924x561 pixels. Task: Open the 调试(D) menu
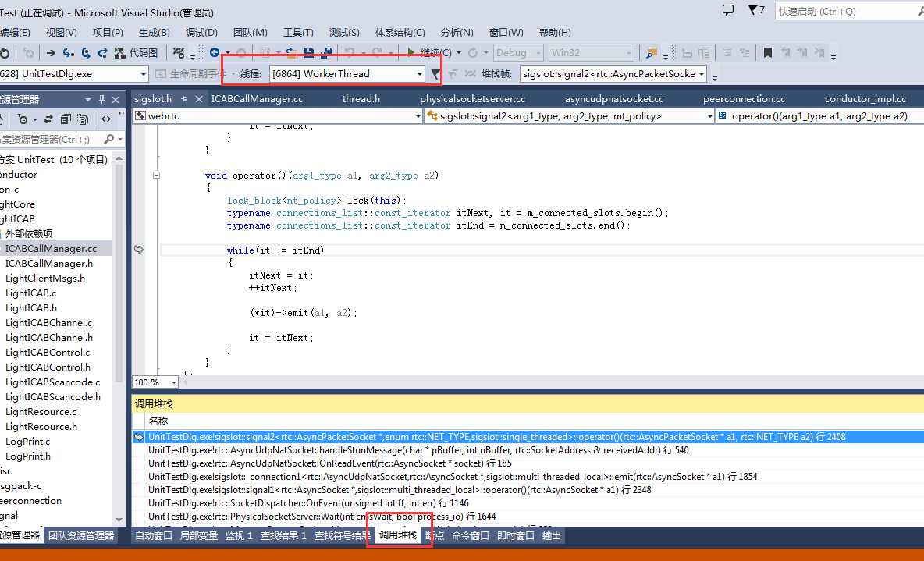pyautogui.click(x=201, y=33)
